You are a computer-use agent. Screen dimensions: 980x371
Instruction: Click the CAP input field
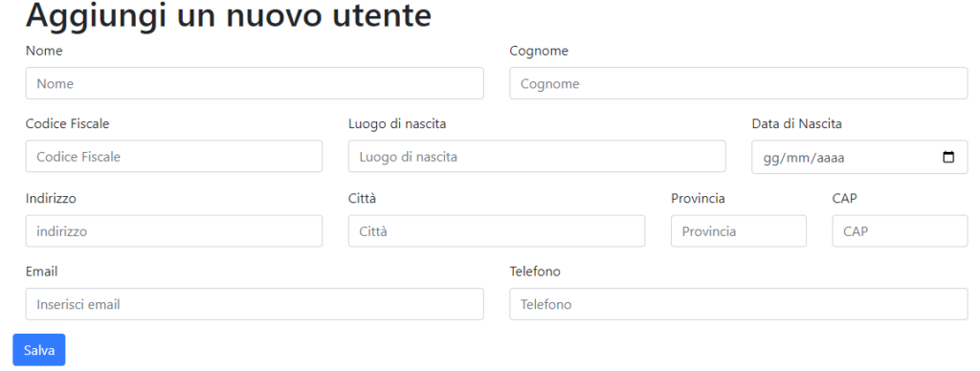[x=900, y=231]
